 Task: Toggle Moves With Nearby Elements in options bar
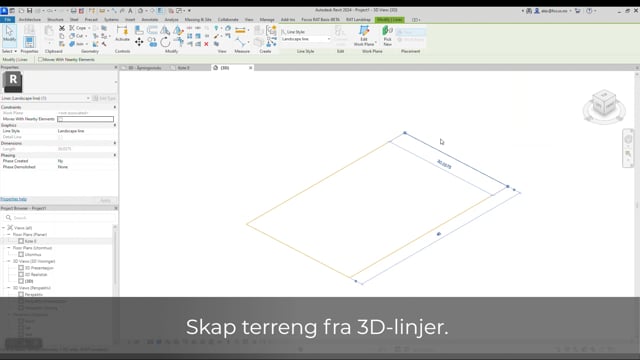[40, 60]
